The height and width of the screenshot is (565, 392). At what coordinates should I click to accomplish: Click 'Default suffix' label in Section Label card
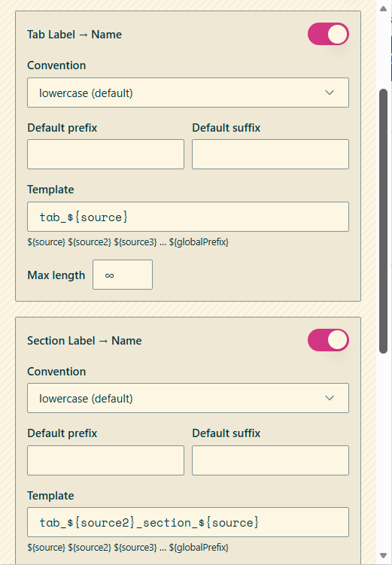[x=226, y=433]
